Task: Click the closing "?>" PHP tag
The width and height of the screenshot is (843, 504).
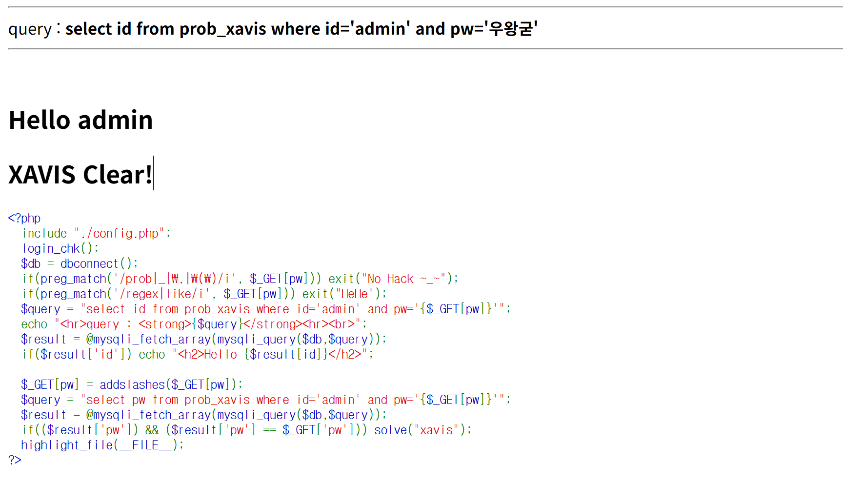Action: coord(15,460)
